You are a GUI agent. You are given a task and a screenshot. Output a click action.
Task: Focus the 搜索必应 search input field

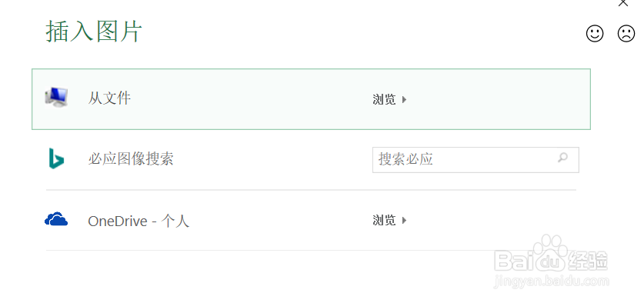[x=475, y=160]
